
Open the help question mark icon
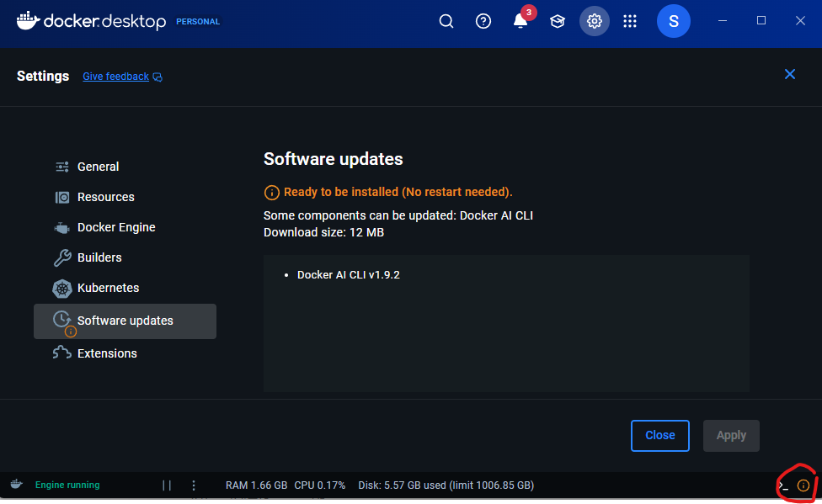click(483, 22)
